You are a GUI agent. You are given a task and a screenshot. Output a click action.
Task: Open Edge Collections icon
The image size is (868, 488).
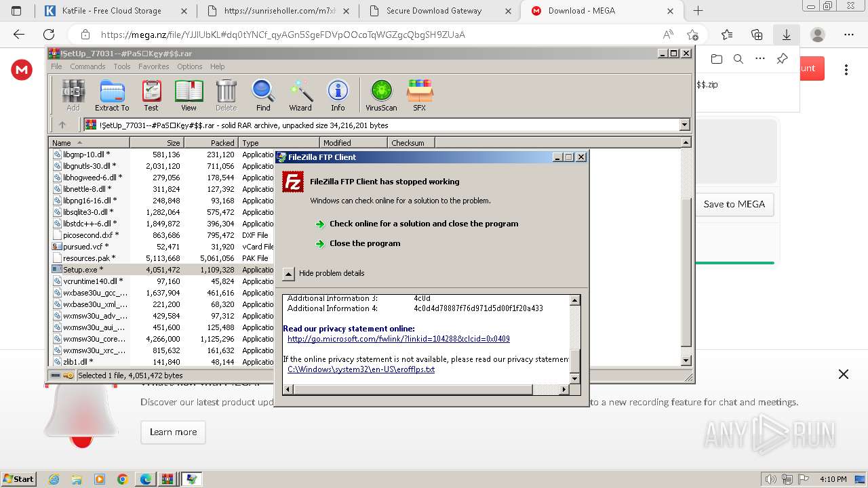click(x=757, y=35)
